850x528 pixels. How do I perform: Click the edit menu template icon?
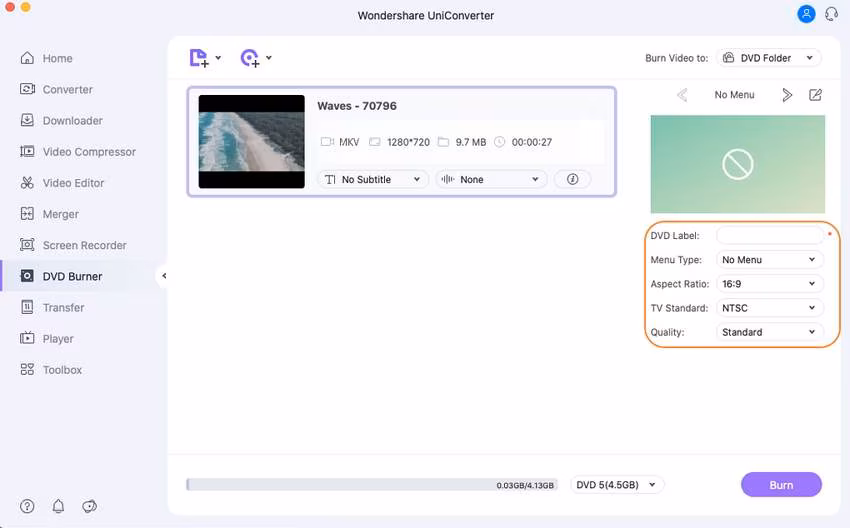point(815,95)
